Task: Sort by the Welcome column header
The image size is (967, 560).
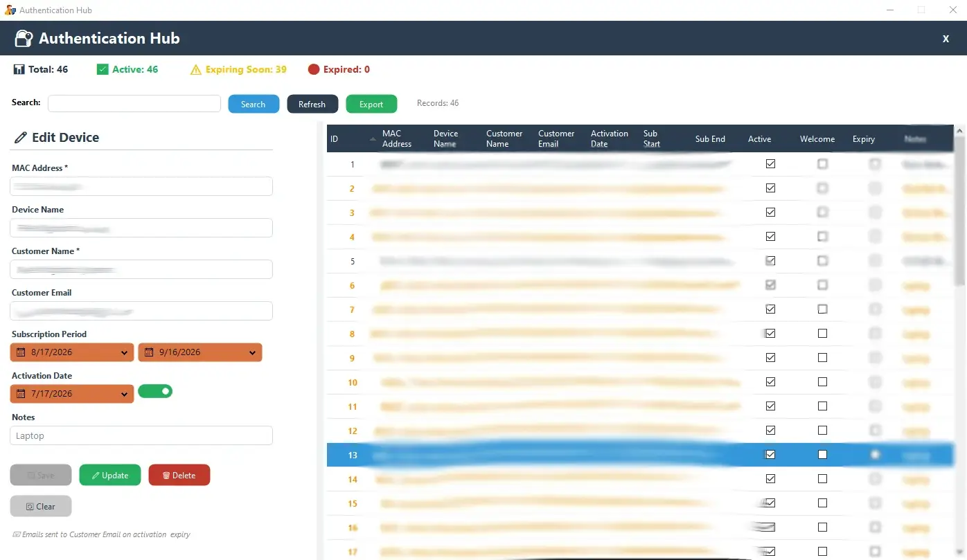Action: click(817, 138)
